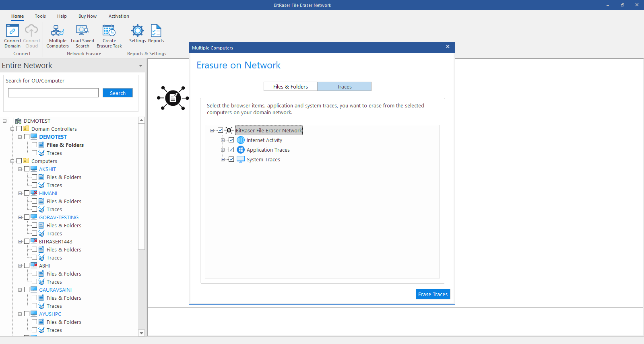Select the AYUSHPC computer name
The width and height of the screenshot is (644, 344).
pyautogui.click(x=50, y=314)
